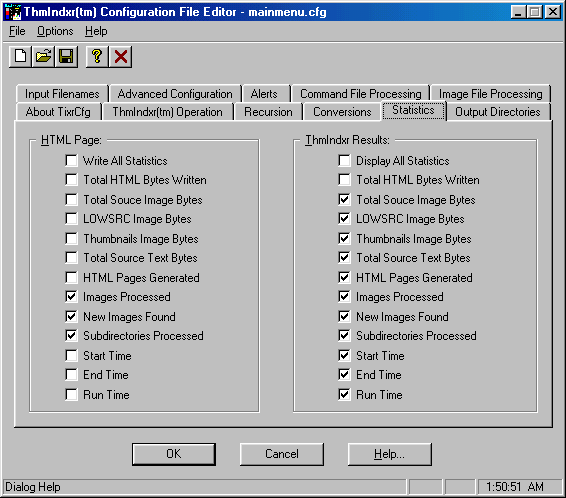The height and width of the screenshot is (498, 566).
Task: Uncheck Images Processed under HTML Page
Action: [x=71, y=297]
